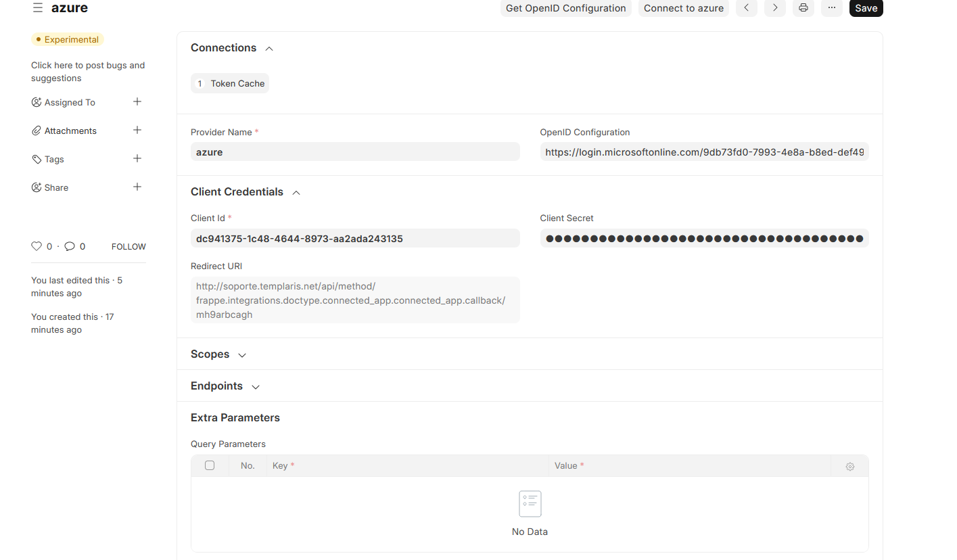Open Query Parameters table settings gear
This screenshot has height=560, width=957.
(x=849, y=467)
